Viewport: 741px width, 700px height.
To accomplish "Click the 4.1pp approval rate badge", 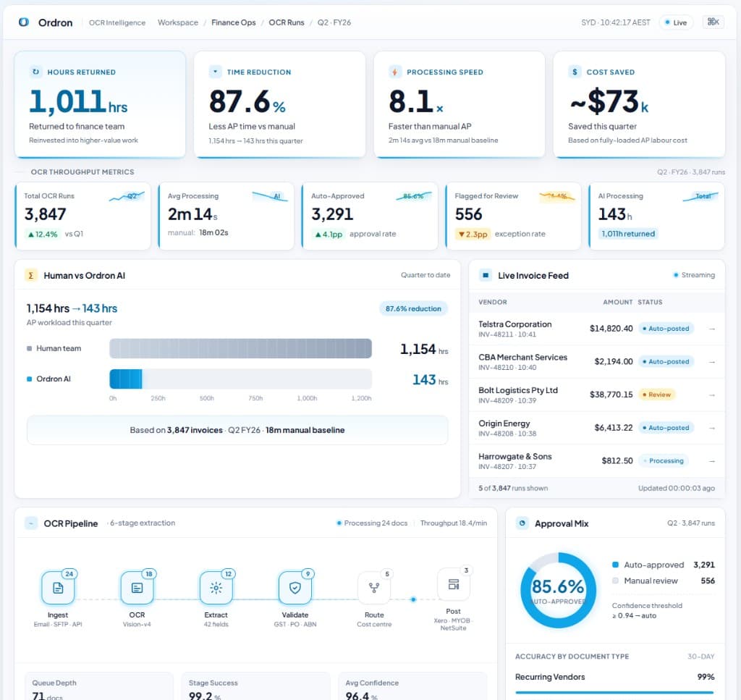I will click(328, 234).
